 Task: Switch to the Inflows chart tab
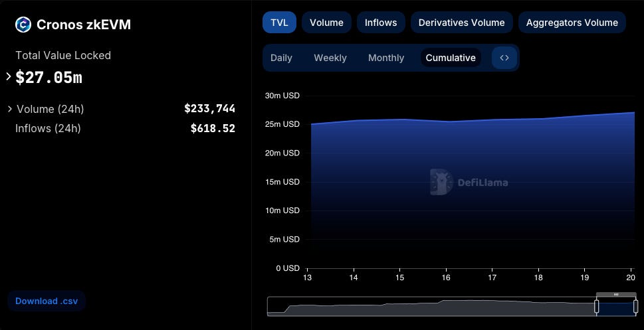(381, 23)
